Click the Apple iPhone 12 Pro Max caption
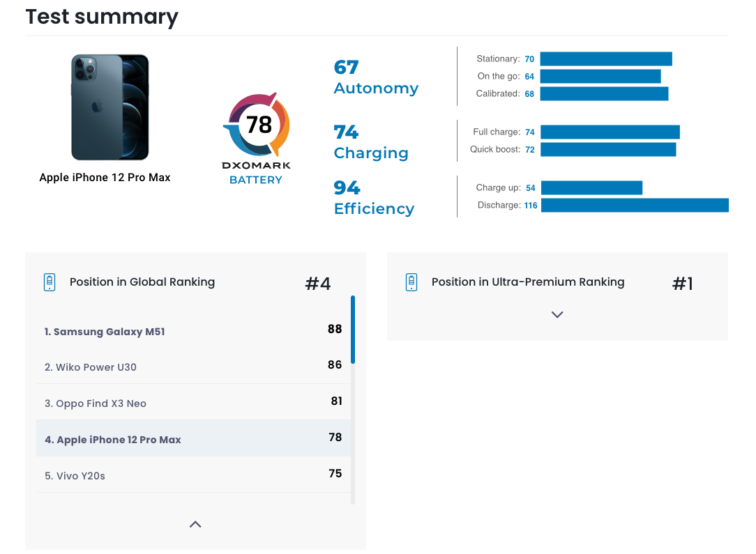 (x=105, y=177)
